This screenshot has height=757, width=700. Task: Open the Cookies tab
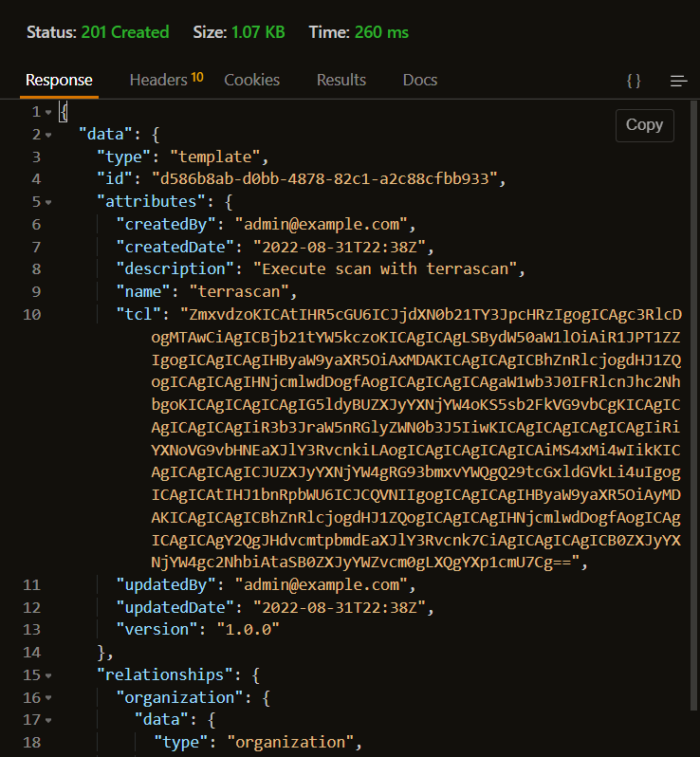(x=251, y=80)
